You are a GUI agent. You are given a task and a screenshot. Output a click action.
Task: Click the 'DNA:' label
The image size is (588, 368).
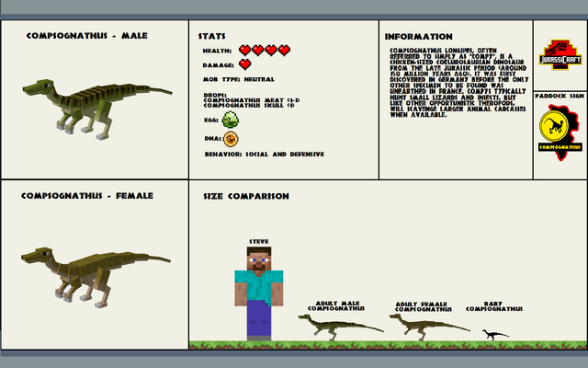(x=212, y=139)
